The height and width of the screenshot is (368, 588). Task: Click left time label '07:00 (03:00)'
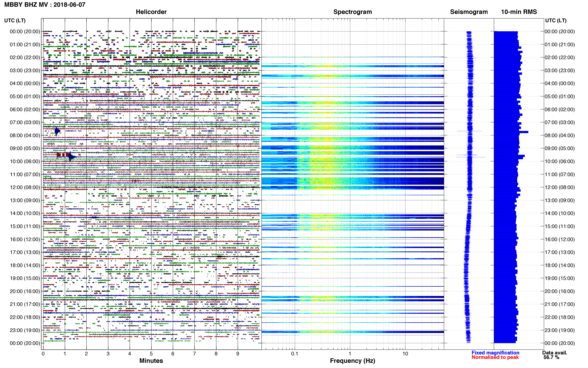(25, 122)
